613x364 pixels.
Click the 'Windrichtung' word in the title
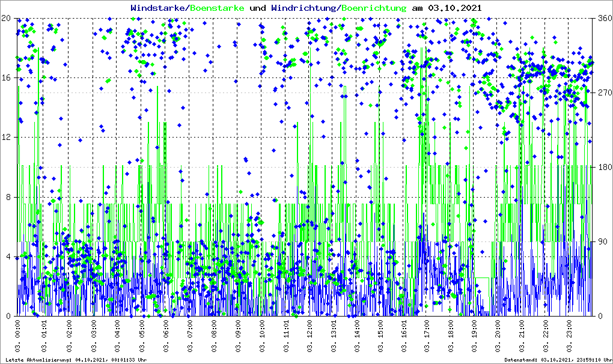click(305, 8)
